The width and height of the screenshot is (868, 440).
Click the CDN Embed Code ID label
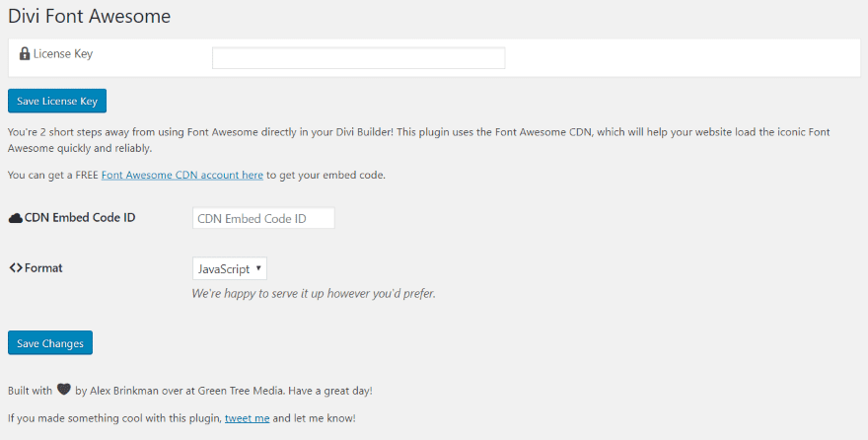(80, 217)
